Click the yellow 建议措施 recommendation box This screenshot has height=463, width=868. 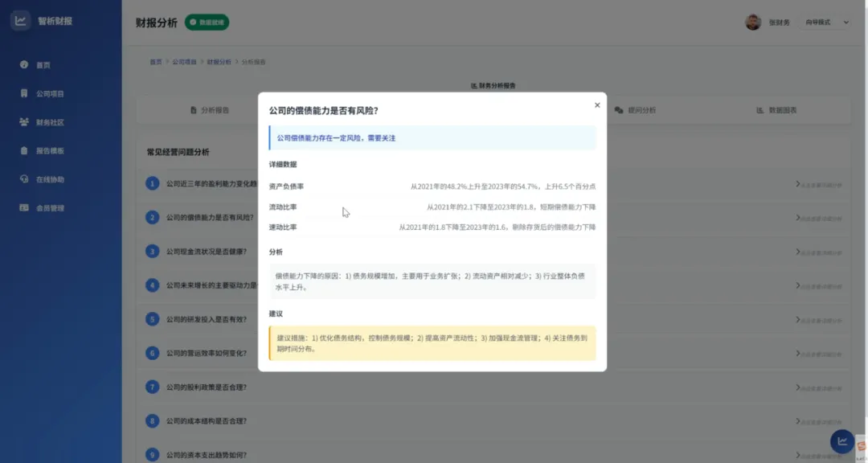(x=432, y=343)
